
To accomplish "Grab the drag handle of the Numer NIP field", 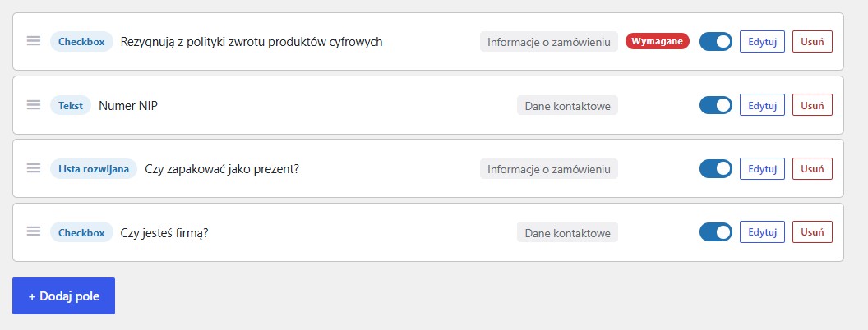I will coord(34,105).
